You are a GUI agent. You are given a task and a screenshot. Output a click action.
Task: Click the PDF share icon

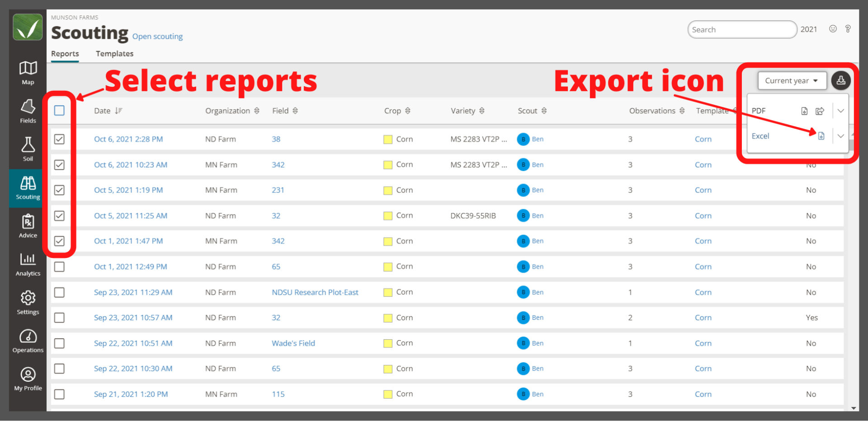pos(820,111)
